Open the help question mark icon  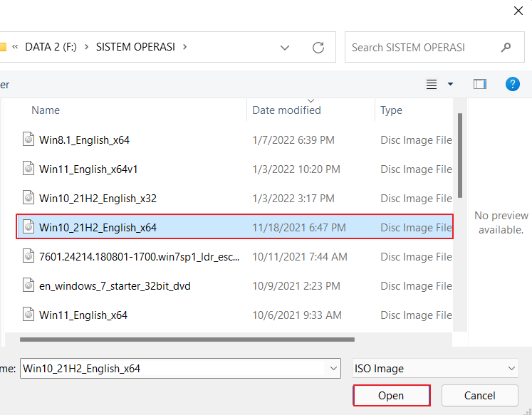[512, 84]
